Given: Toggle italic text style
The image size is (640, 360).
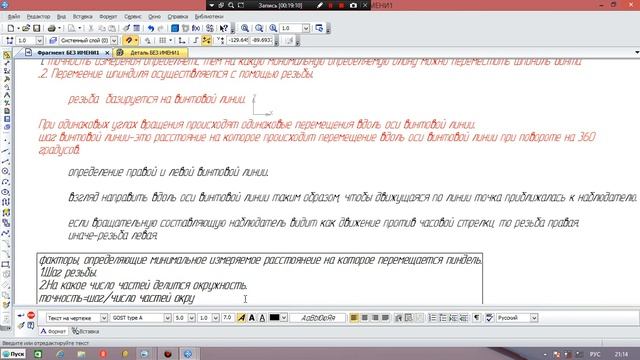Looking at the screenshot, I should [241, 318].
